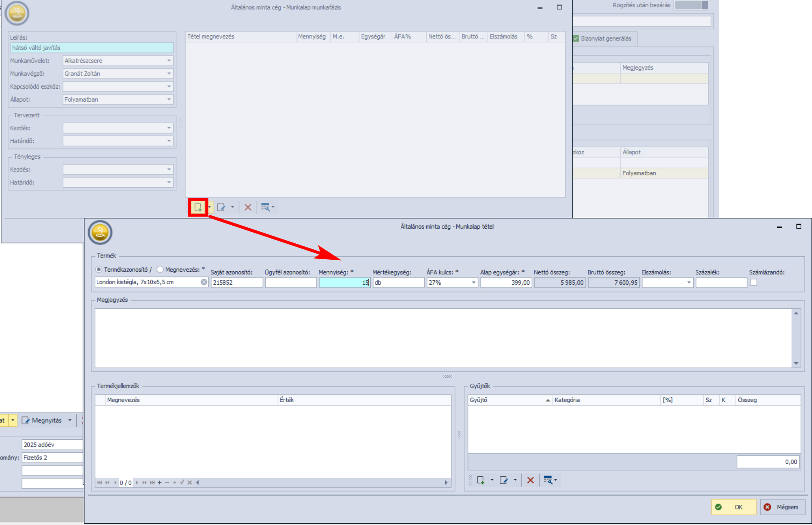Image resolution: width=812 pixels, height=525 pixels.
Task: Select the Termékazonosító radio button
Action: tap(99, 270)
